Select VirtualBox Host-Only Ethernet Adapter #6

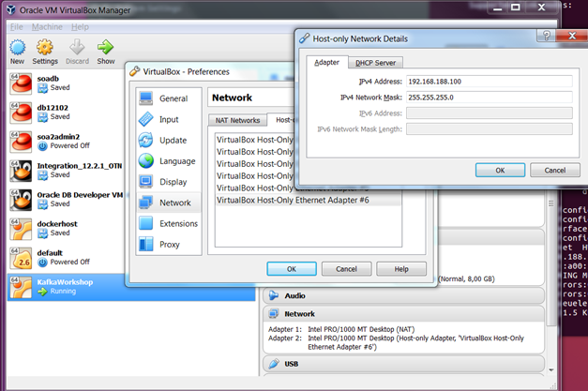click(308, 200)
